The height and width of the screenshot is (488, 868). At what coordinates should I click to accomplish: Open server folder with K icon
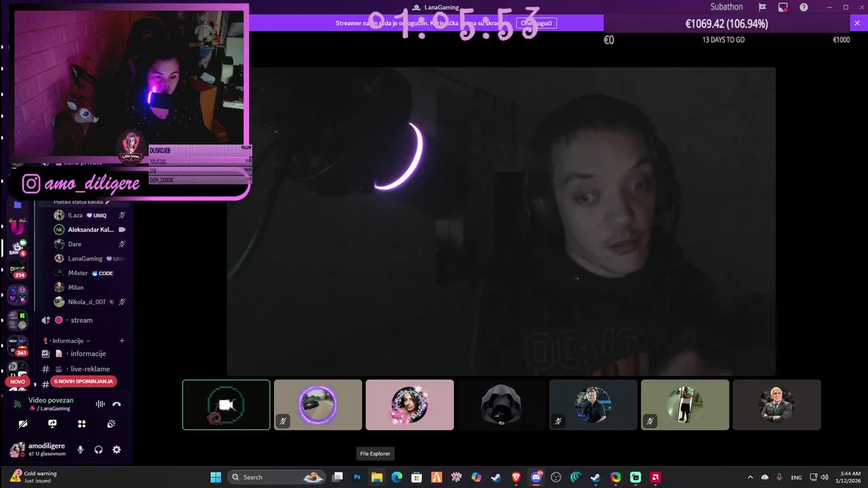[18, 320]
